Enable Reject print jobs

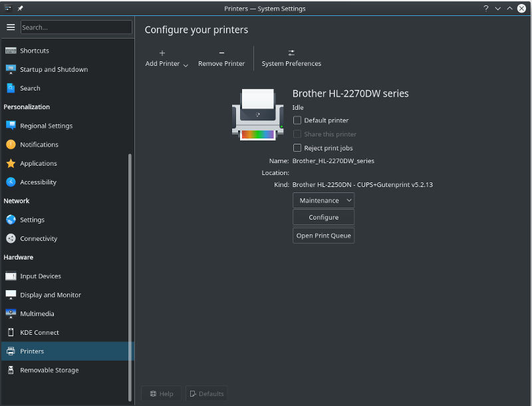click(297, 148)
